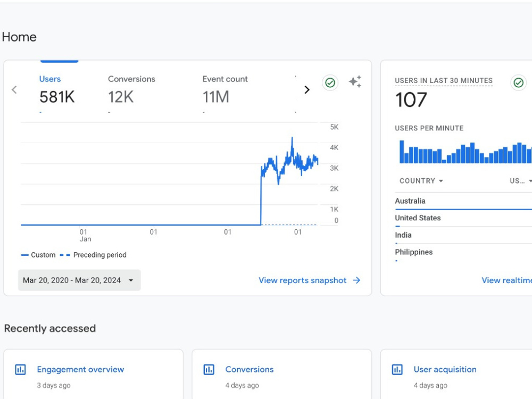
Task: Click the 12K conversions value
Action: tap(121, 97)
